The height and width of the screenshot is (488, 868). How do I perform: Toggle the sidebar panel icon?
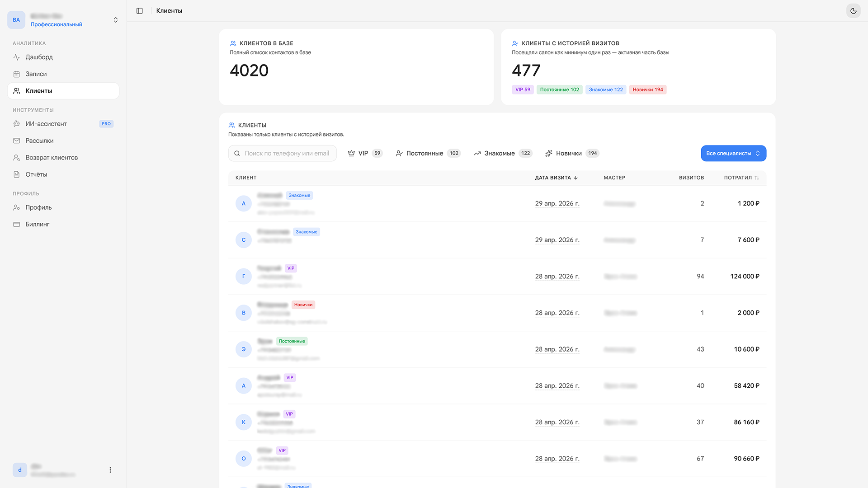tap(140, 11)
